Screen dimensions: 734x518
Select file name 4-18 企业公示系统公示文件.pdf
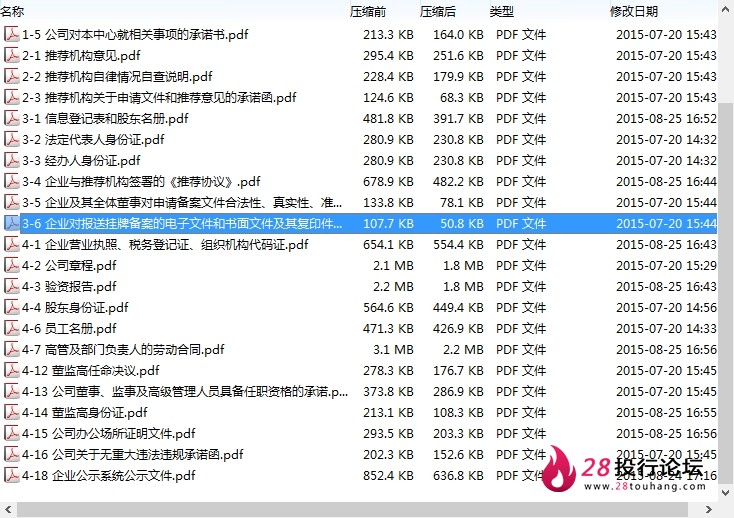(109, 475)
